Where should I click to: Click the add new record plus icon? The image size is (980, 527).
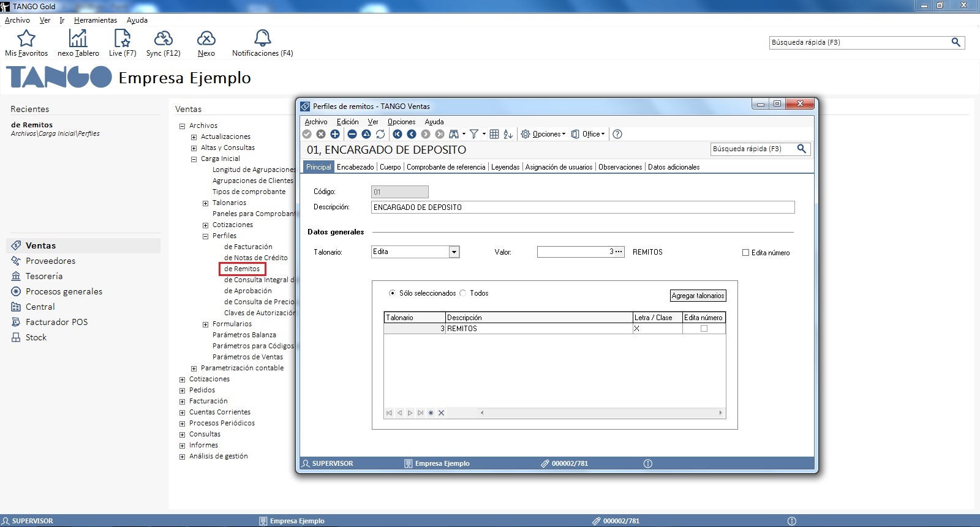[x=335, y=134]
